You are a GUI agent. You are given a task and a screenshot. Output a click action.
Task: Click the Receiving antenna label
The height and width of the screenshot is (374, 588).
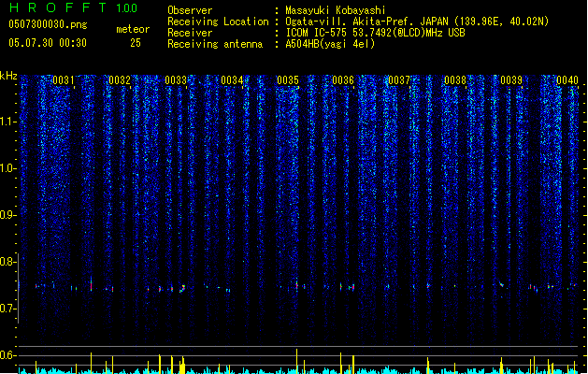[215, 44]
